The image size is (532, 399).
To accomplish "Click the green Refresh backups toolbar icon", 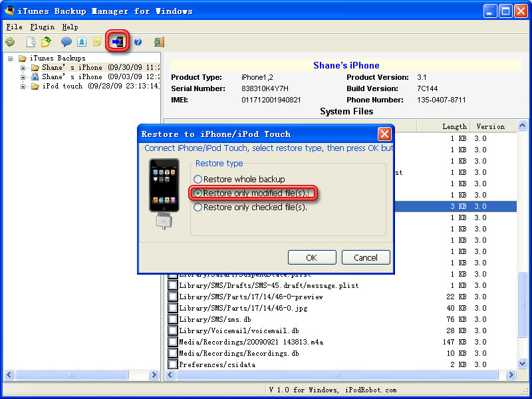I will (10, 42).
